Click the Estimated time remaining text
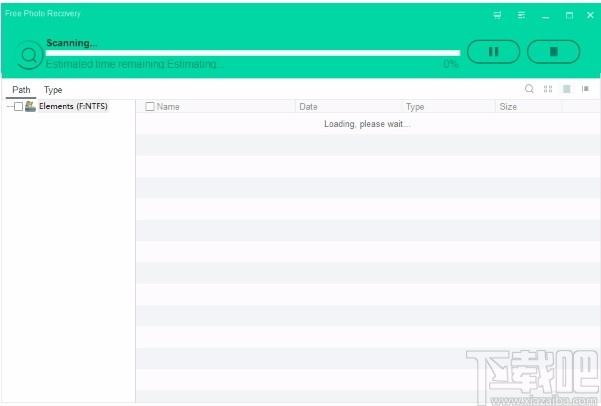 click(134, 64)
